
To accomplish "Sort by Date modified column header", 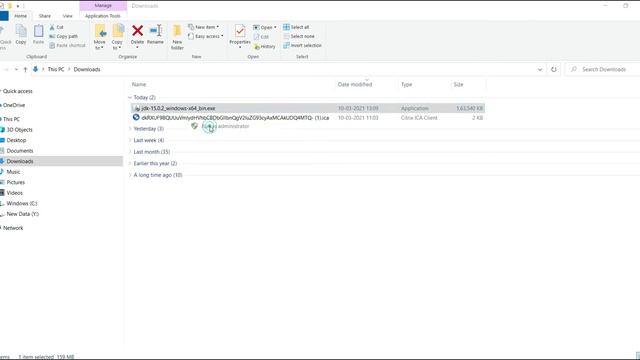I will pos(355,84).
